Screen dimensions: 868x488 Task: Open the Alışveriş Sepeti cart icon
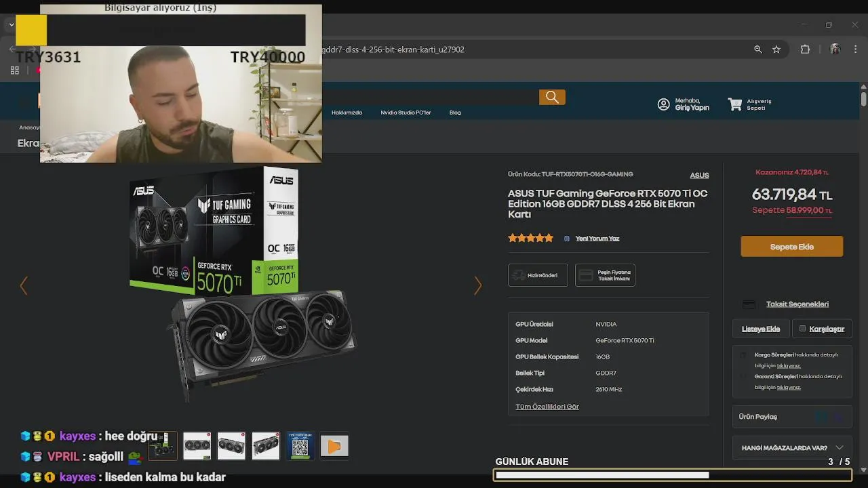click(x=735, y=104)
